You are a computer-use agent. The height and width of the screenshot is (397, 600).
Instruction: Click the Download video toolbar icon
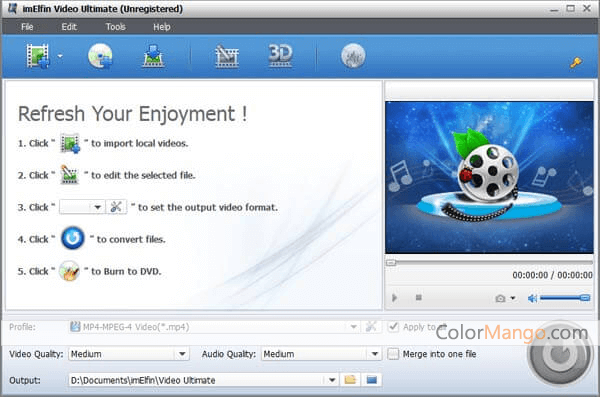point(153,56)
